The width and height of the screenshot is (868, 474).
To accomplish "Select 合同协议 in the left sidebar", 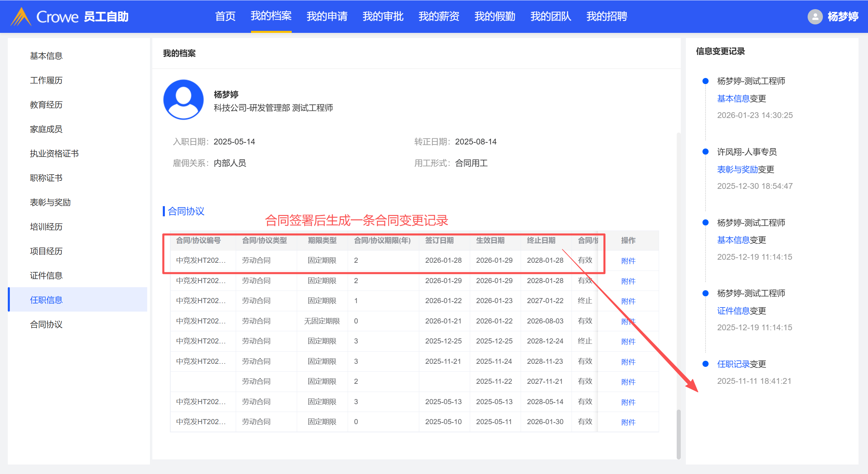I will pyautogui.click(x=46, y=324).
